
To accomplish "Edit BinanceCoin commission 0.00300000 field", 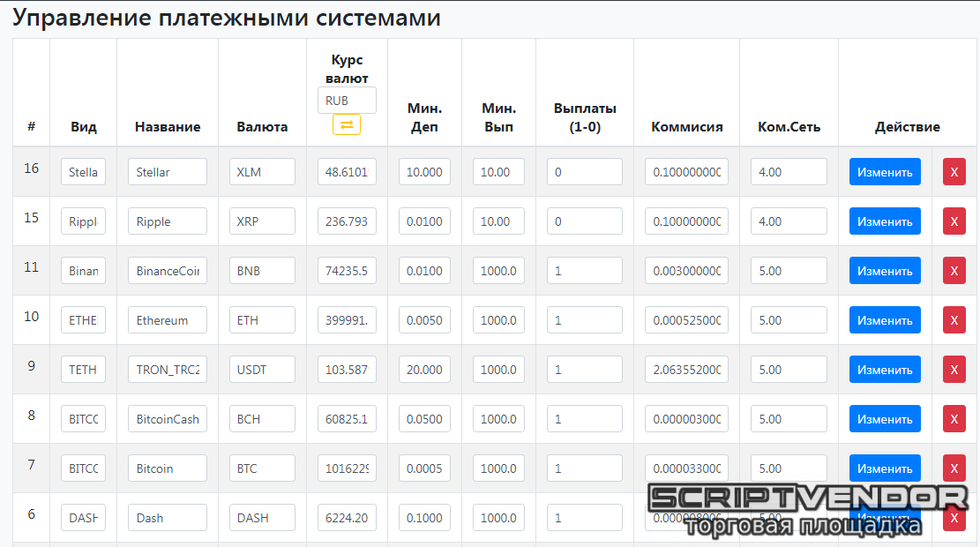I will point(686,271).
